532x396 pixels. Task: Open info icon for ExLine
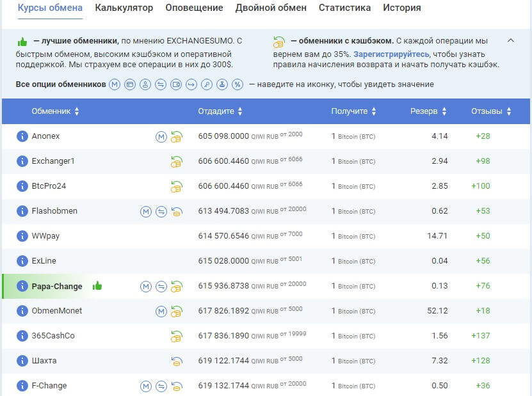coord(22,261)
